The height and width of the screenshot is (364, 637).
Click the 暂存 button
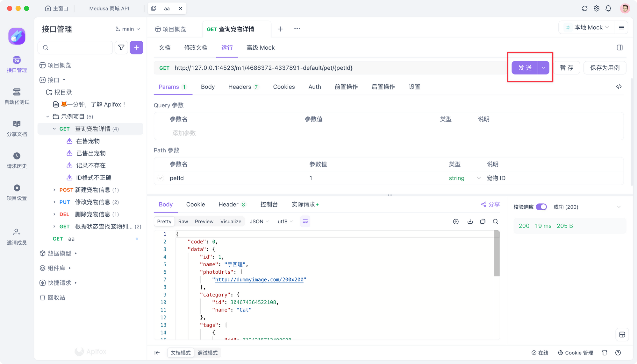click(x=567, y=68)
